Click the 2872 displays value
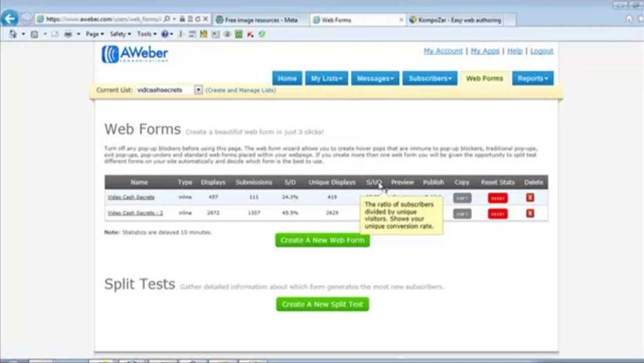The height and width of the screenshot is (363, 644). pos(213,213)
